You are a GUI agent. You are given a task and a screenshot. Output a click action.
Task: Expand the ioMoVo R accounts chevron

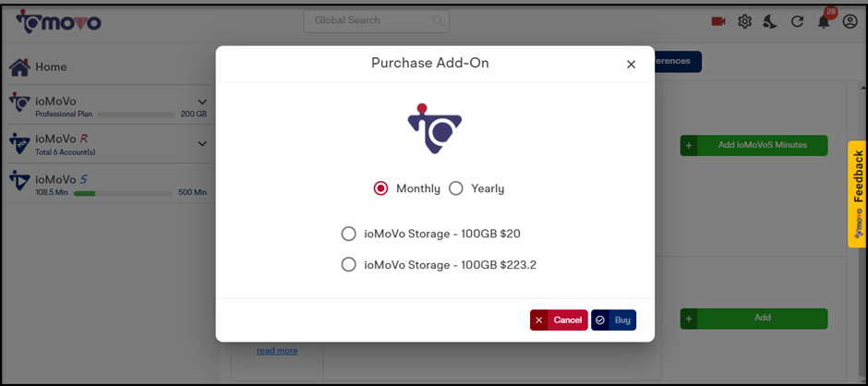point(202,144)
